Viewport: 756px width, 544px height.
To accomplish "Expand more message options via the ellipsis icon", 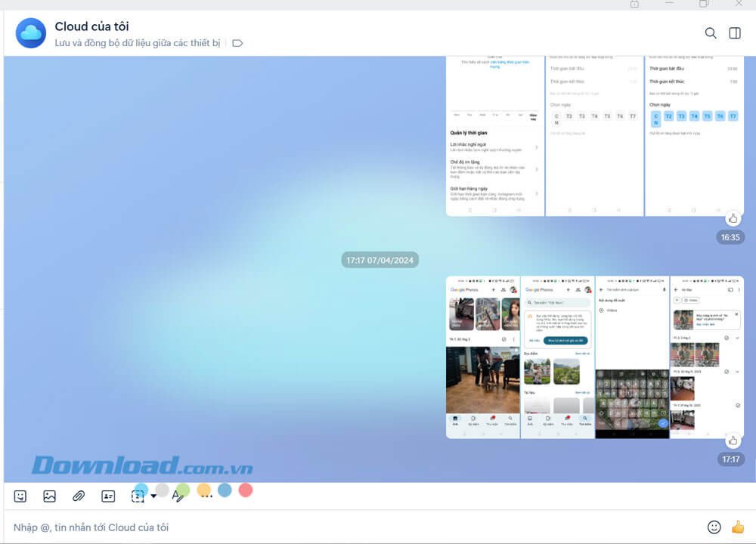I will pos(205,495).
